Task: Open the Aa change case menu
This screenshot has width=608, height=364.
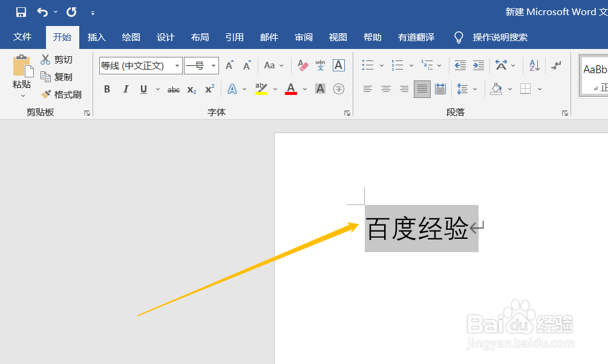Action: click(x=273, y=65)
